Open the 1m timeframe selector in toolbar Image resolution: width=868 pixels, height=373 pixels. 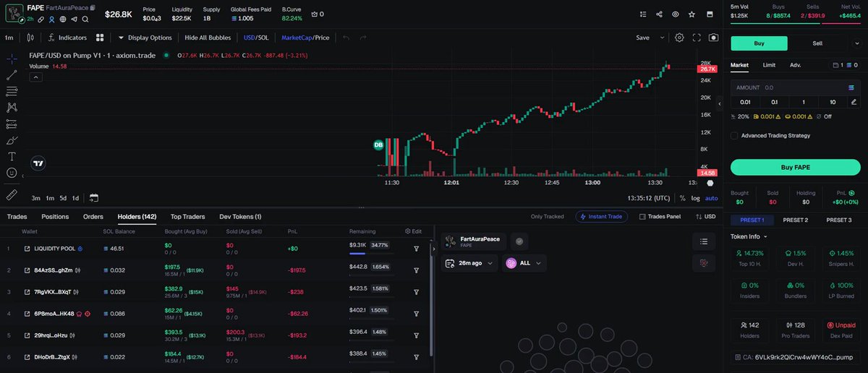coord(9,38)
